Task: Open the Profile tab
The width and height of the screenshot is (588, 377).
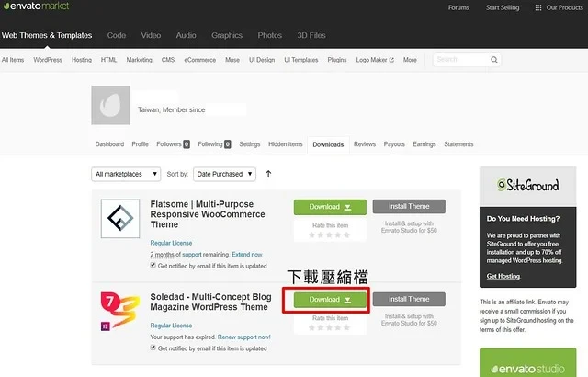Action: coord(140,144)
